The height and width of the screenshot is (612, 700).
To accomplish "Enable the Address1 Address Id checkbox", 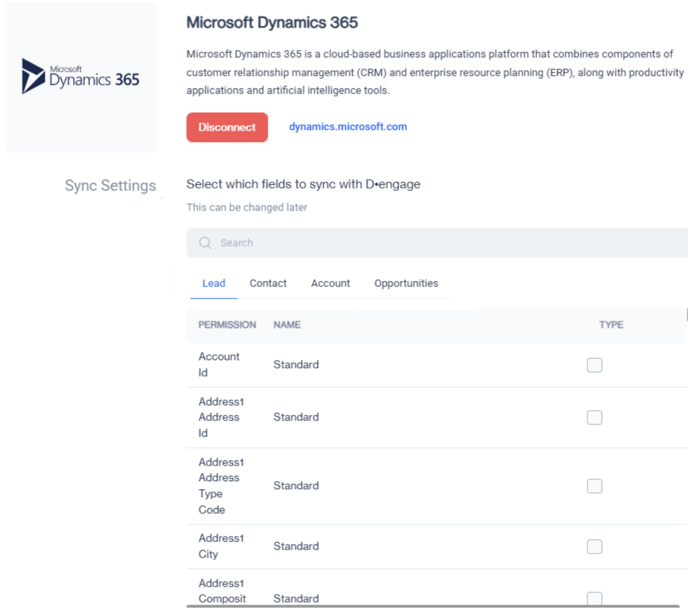I will (594, 417).
